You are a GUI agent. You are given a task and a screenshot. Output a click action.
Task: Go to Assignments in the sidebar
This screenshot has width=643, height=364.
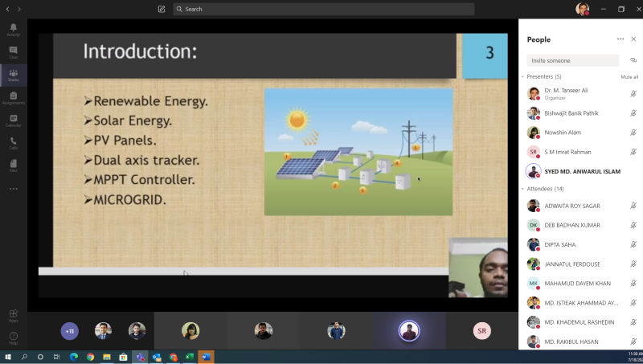(x=13, y=97)
